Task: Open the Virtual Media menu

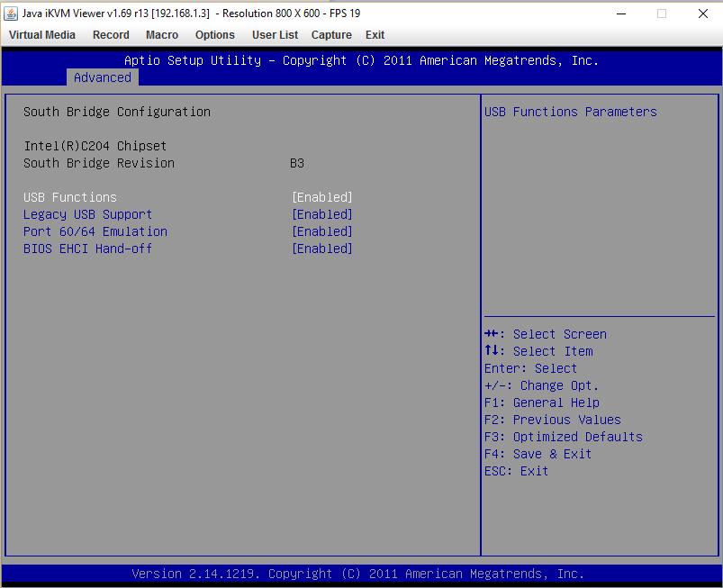Action: pos(42,35)
